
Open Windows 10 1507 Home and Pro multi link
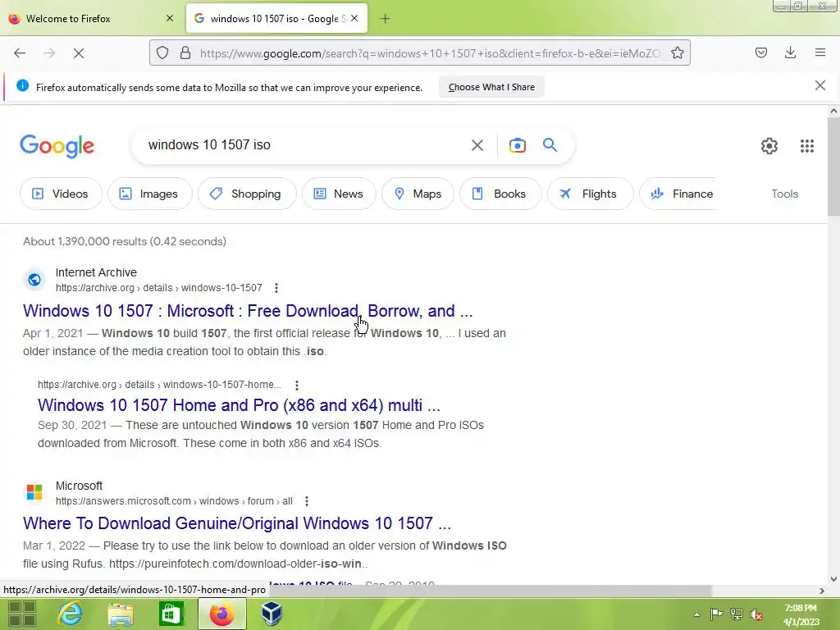click(x=239, y=405)
